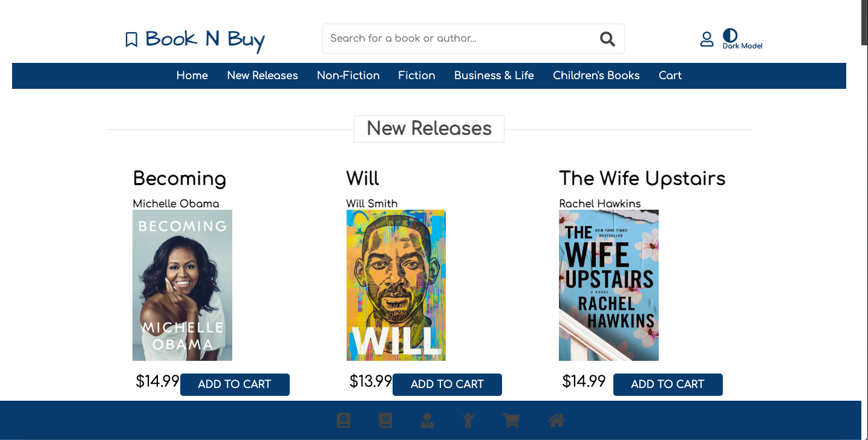Click the laurel wreath book icon in footer
This screenshot has height=440, width=868.
click(385, 420)
